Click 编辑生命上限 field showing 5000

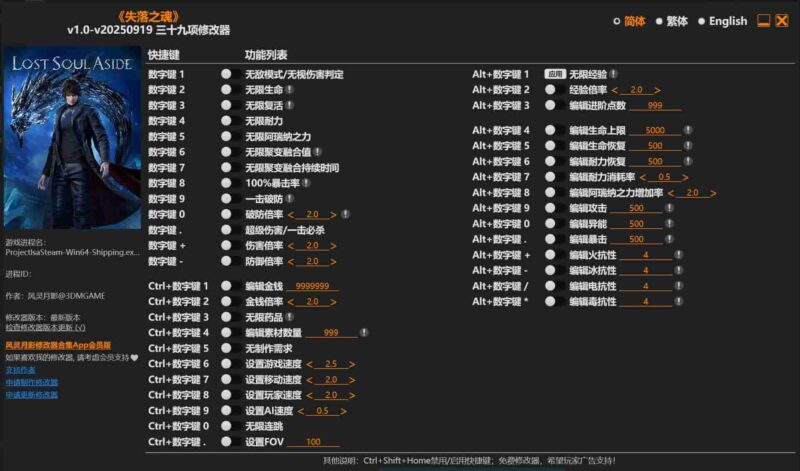[655, 130]
